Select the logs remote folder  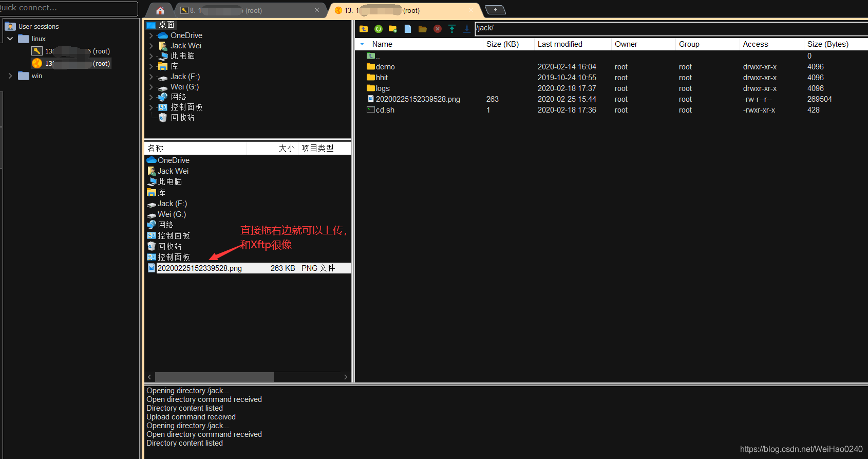point(379,88)
